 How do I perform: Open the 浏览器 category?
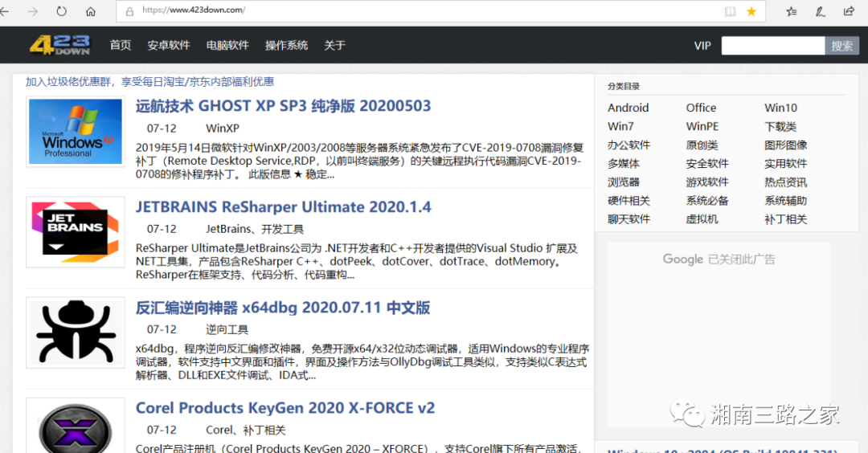[x=624, y=182]
